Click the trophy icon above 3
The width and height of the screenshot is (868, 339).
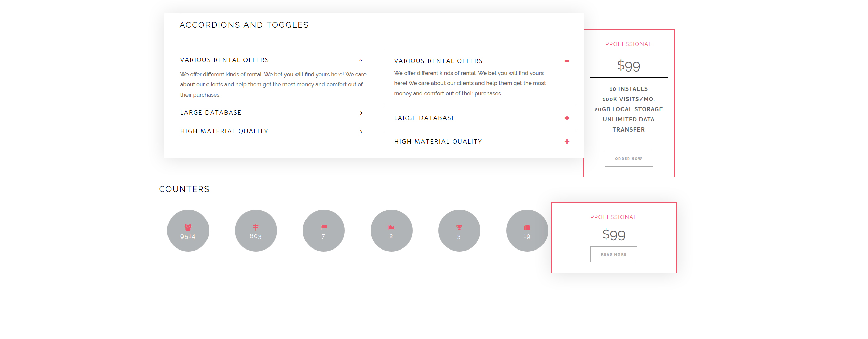(x=459, y=227)
